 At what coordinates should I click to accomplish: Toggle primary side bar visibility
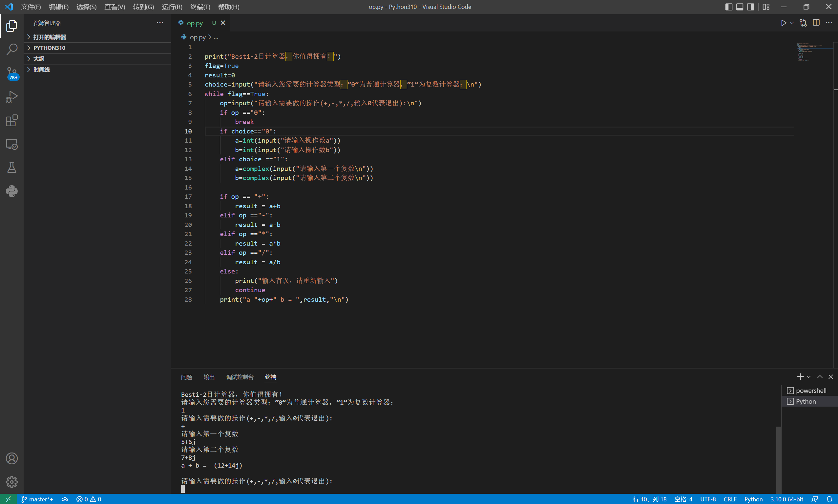[x=729, y=7]
